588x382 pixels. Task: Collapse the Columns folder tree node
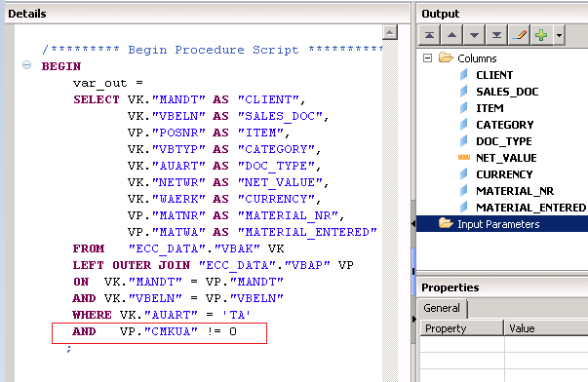click(x=427, y=58)
